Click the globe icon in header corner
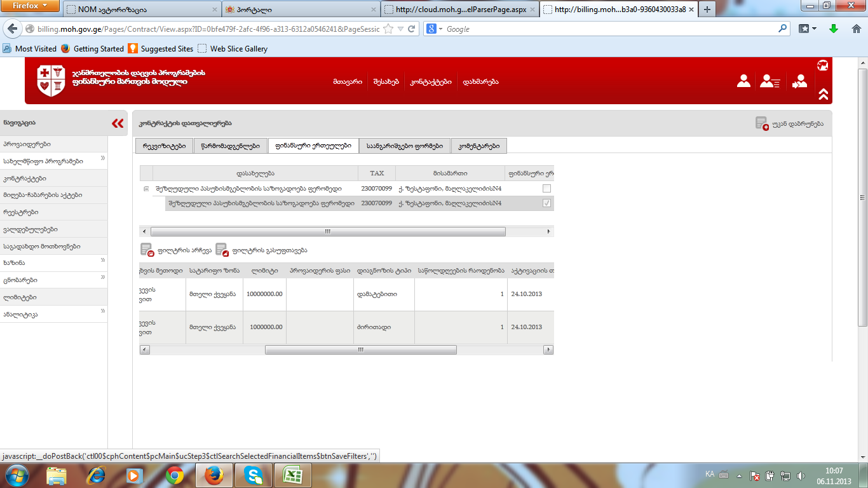This screenshot has width=868, height=488. pos(823,65)
